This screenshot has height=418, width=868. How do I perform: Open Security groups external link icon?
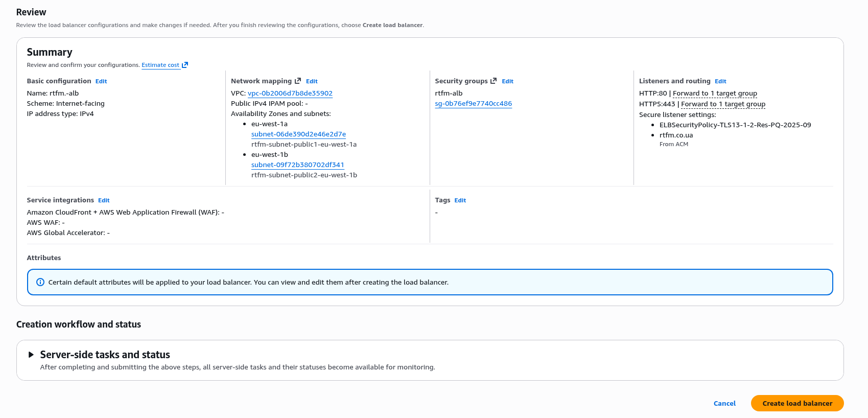tap(494, 81)
